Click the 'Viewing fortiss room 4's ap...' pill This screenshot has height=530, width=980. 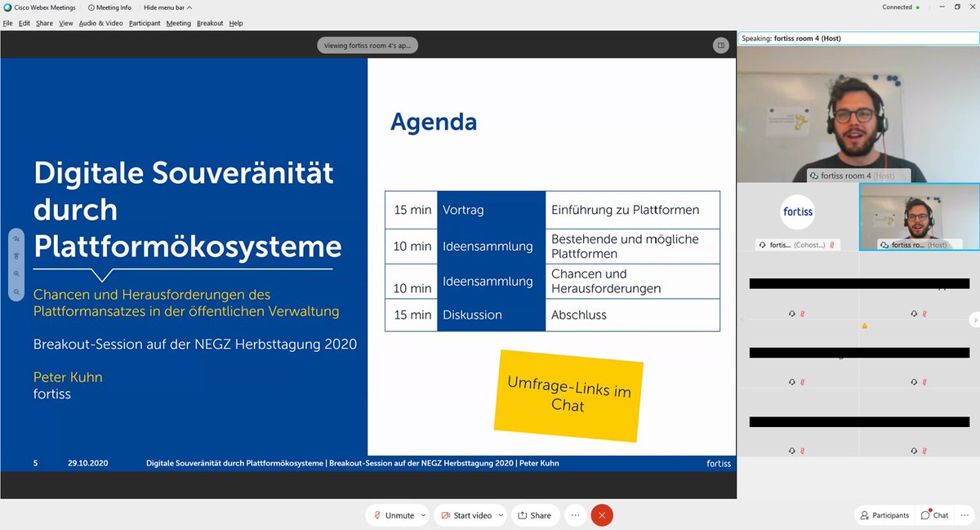pos(367,46)
